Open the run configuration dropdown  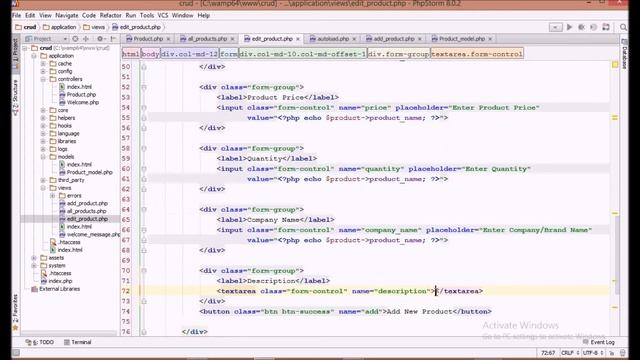556,27
